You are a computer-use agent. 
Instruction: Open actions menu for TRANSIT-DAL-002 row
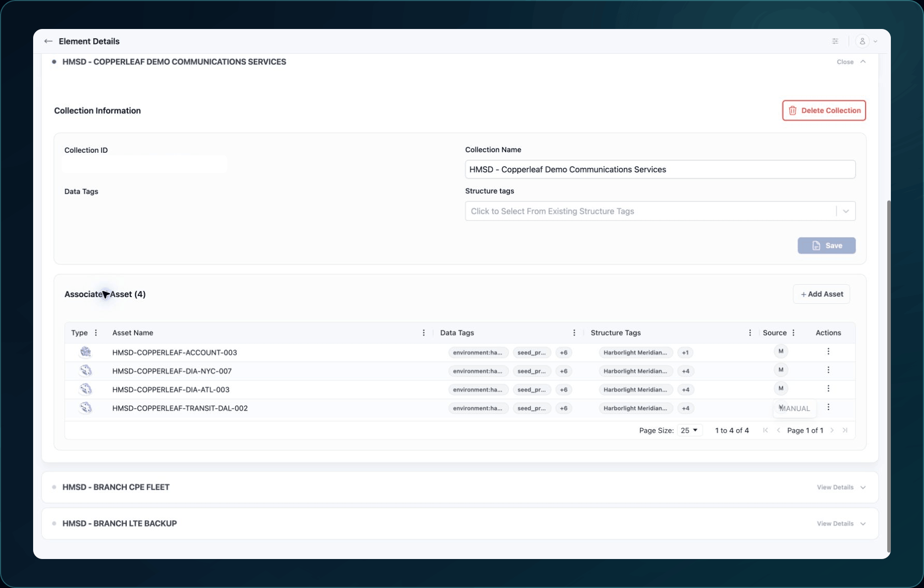pos(828,407)
